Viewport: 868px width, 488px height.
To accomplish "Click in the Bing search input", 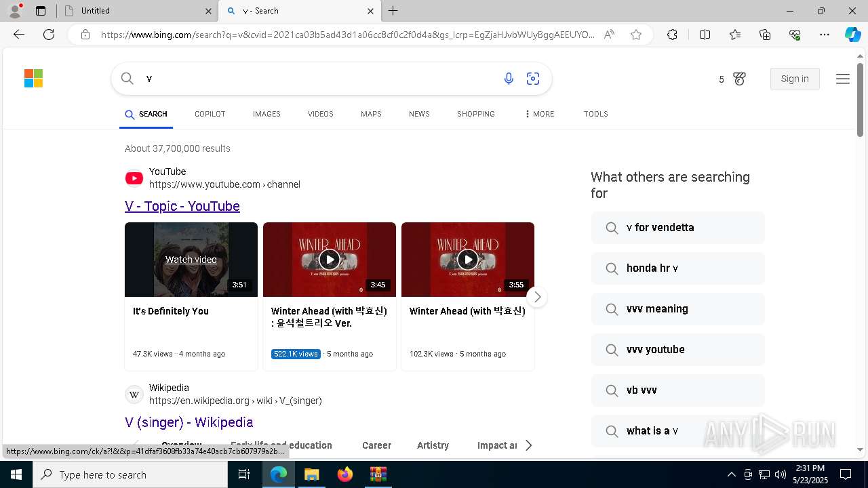I will (x=319, y=79).
